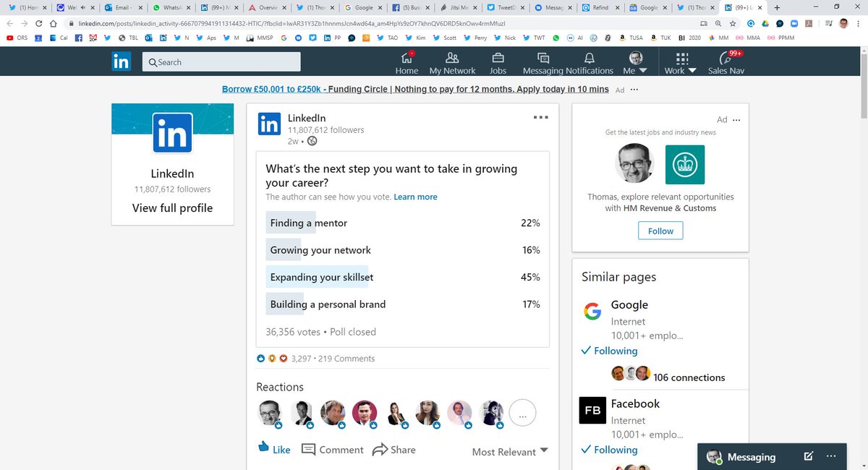Open the My Network icon
The height and width of the screenshot is (470, 868).
[x=452, y=62]
